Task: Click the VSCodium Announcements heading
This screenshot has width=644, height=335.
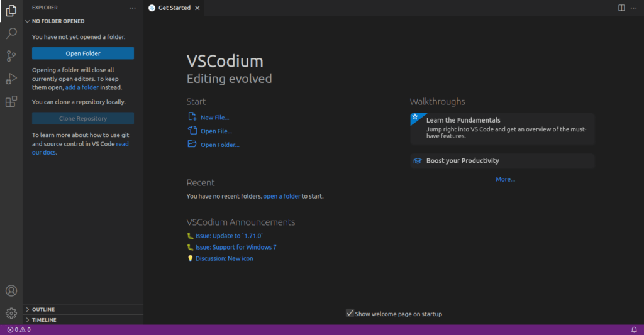Action: coord(241,222)
